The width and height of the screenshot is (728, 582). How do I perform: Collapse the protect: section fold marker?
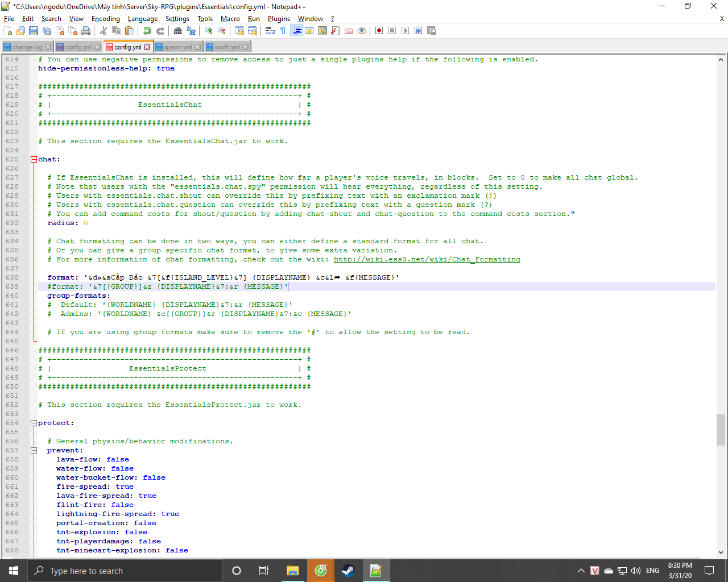(x=34, y=423)
